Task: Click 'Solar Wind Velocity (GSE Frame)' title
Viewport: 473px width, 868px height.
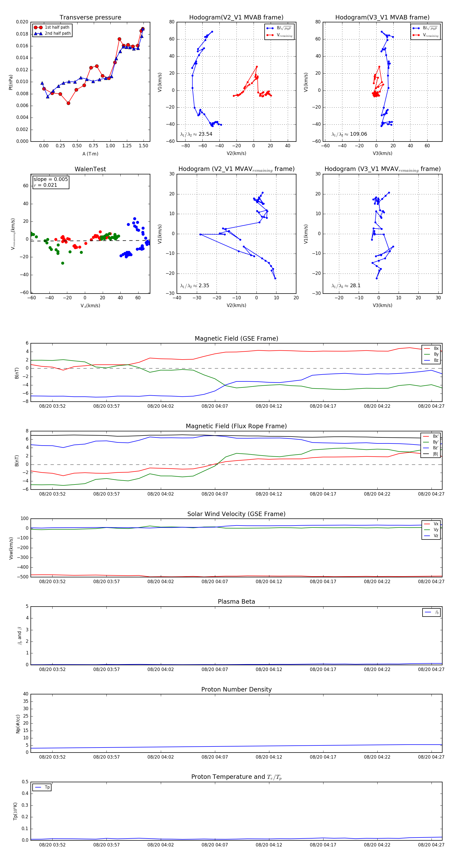Action: [x=236, y=514]
